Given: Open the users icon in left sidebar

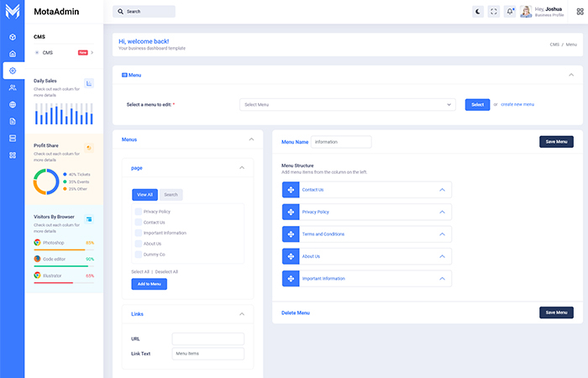Looking at the screenshot, I should pyautogui.click(x=13, y=87).
